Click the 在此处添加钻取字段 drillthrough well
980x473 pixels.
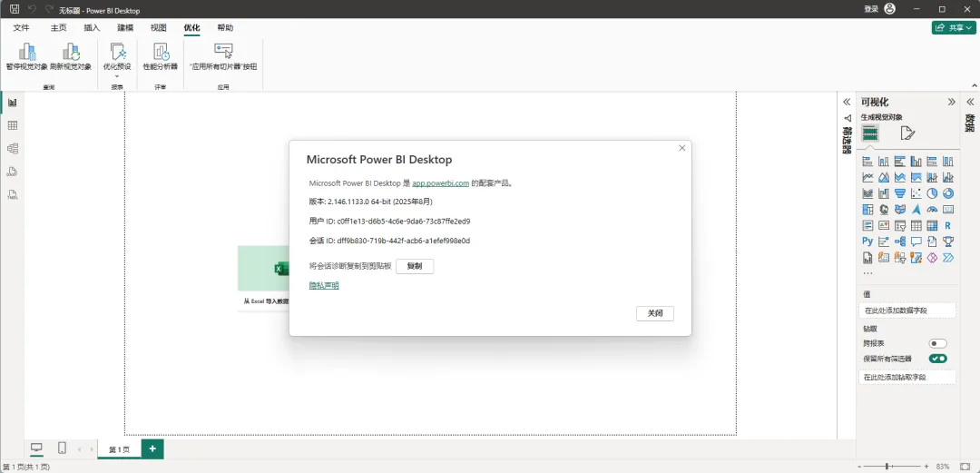[x=906, y=378]
